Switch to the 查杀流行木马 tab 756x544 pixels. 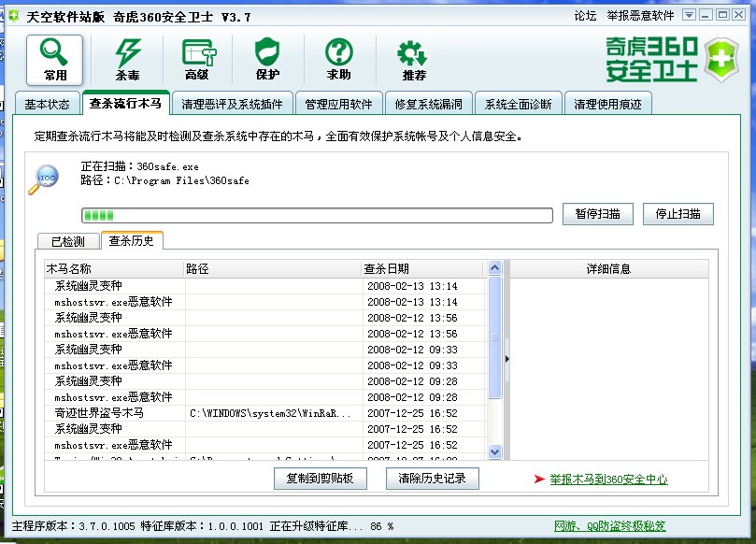[x=125, y=103]
